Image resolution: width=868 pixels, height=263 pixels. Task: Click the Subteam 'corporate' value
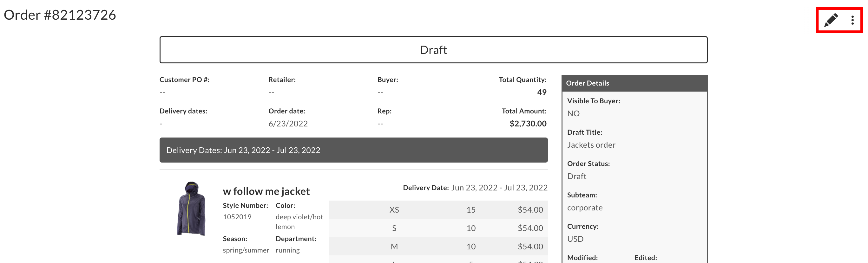click(x=585, y=208)
